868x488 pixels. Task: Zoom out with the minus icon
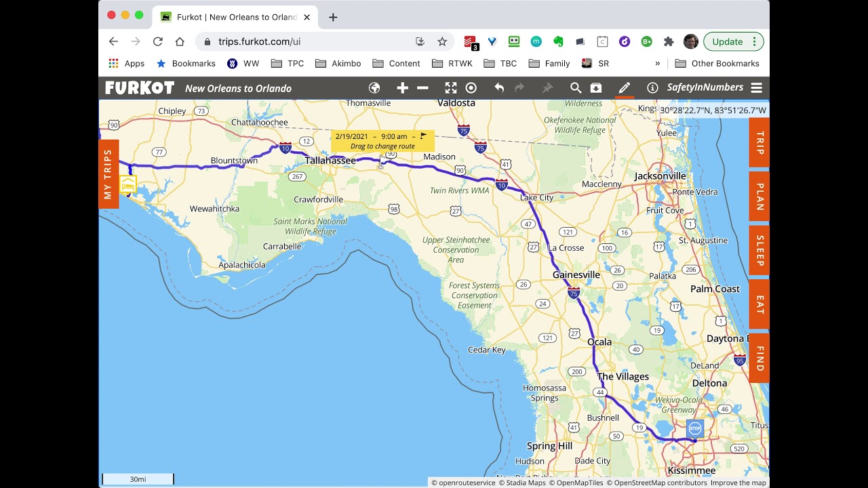pyautogui.click(x=422, y=87)
